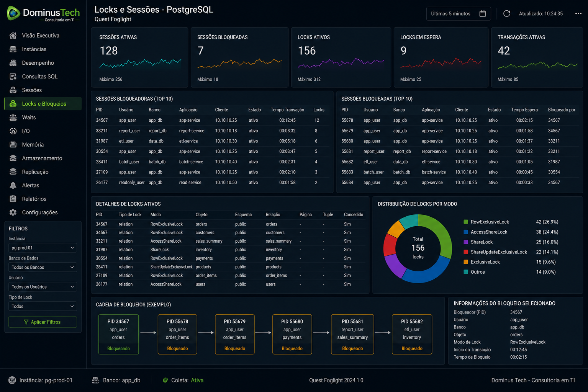The height and width of the screenshot is (392, 588).
Task: Click the status bar Banco database icon
Action: (95, 380)
